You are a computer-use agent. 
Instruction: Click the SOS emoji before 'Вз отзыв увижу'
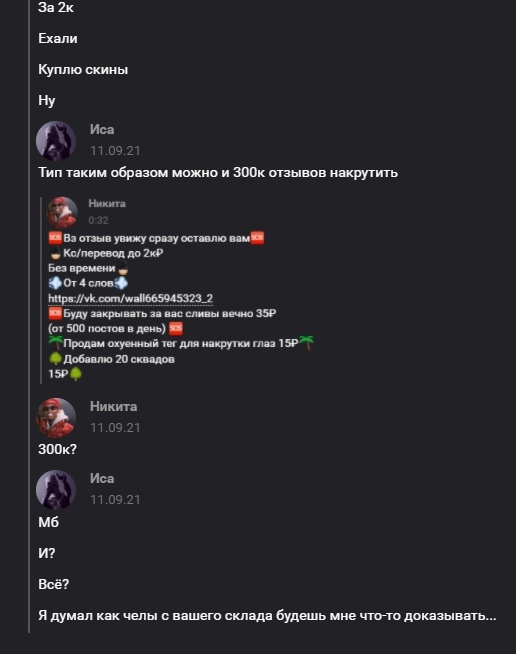coord(55,238)
